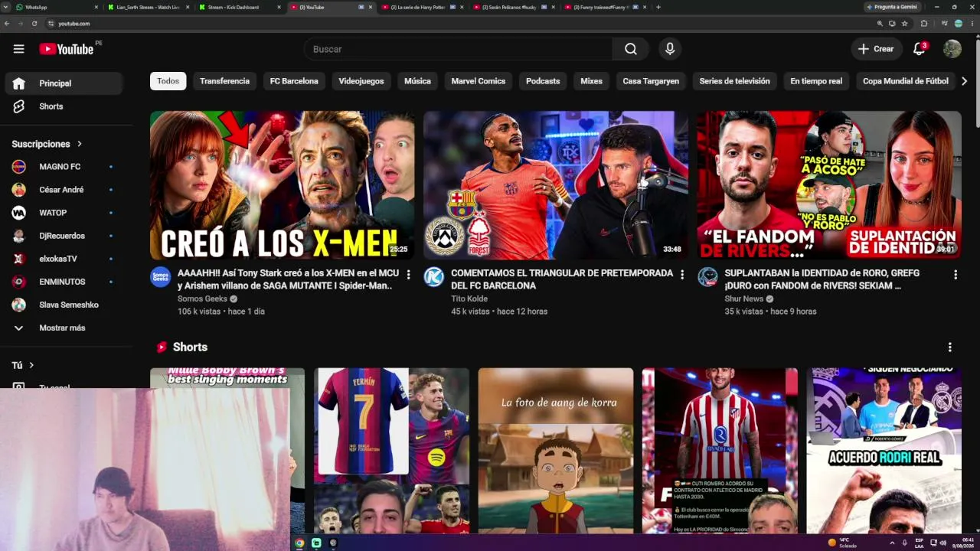The image size is (980, 551).
Task: Click the weather widget in the taskbar
Action: coord(842,543)
